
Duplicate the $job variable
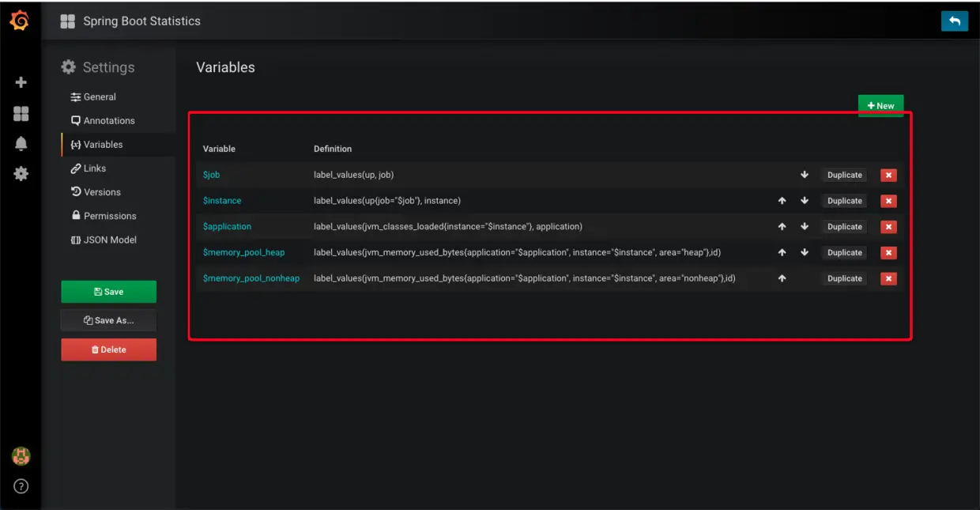click(844, 176)
